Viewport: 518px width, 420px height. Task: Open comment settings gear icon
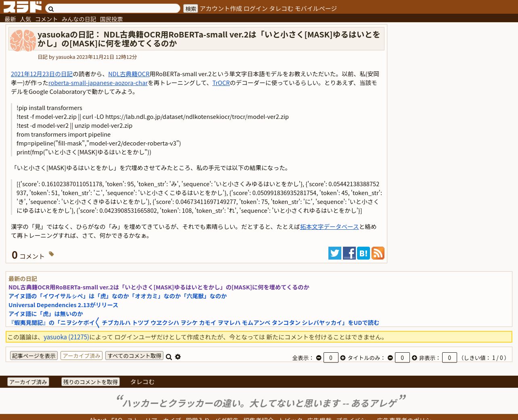[178, 357]
